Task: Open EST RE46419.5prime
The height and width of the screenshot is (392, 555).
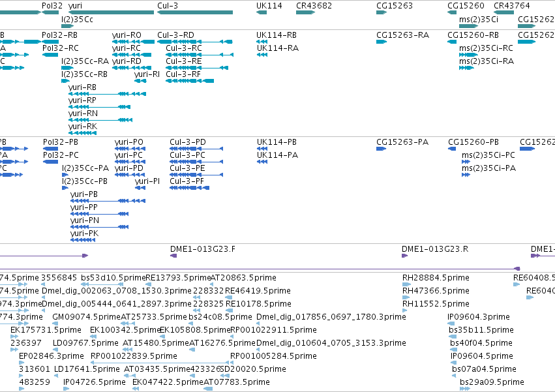Action: click(x=258, y=291)
